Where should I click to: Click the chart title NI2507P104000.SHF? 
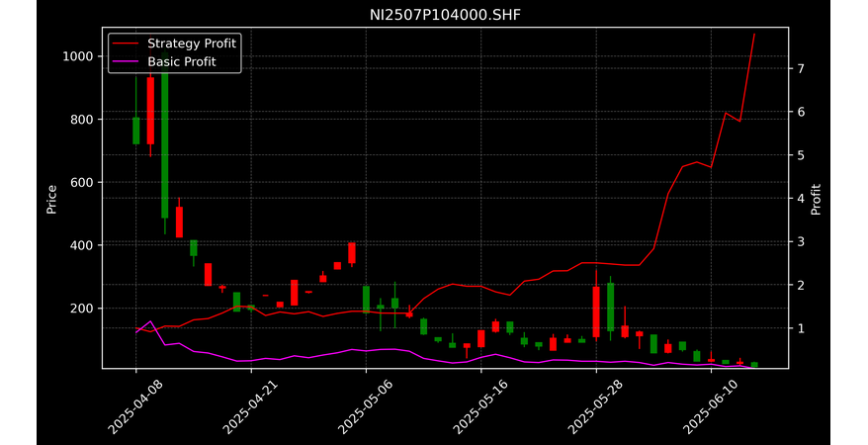click(445, 15)
